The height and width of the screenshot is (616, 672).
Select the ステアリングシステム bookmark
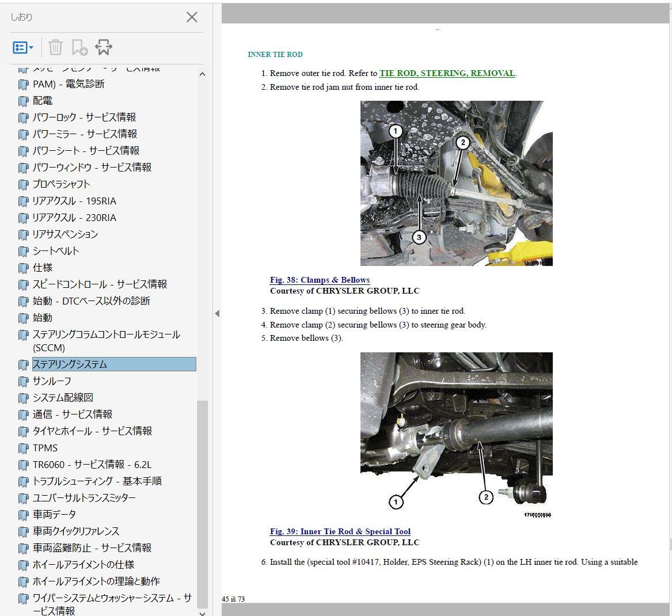click(x=70, y=364)
